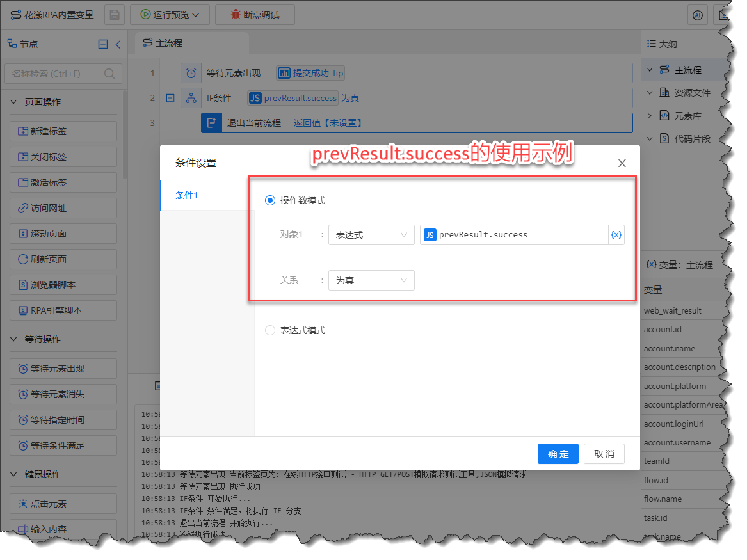Image resolution: width=747 pixels, height=560 pixels.
Task: Close the 条件设置 dialog with X
Action: (622, 163)
